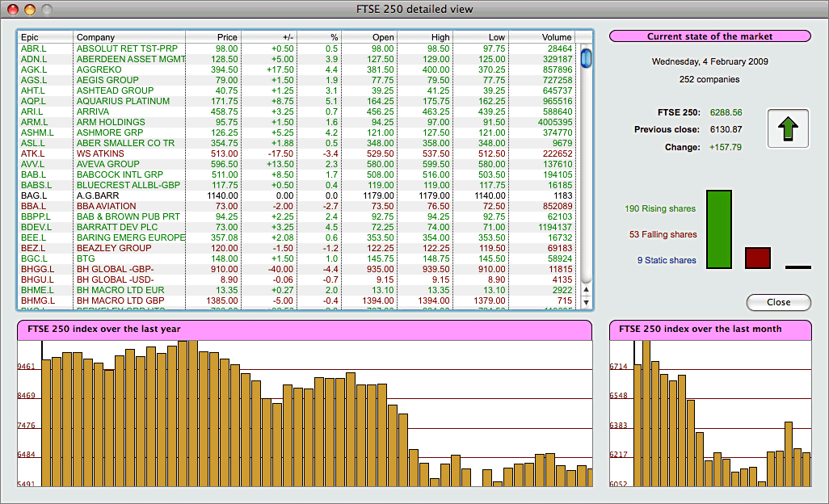
Task: Click the Current state of the market header
Action: [x=709, y=36]
